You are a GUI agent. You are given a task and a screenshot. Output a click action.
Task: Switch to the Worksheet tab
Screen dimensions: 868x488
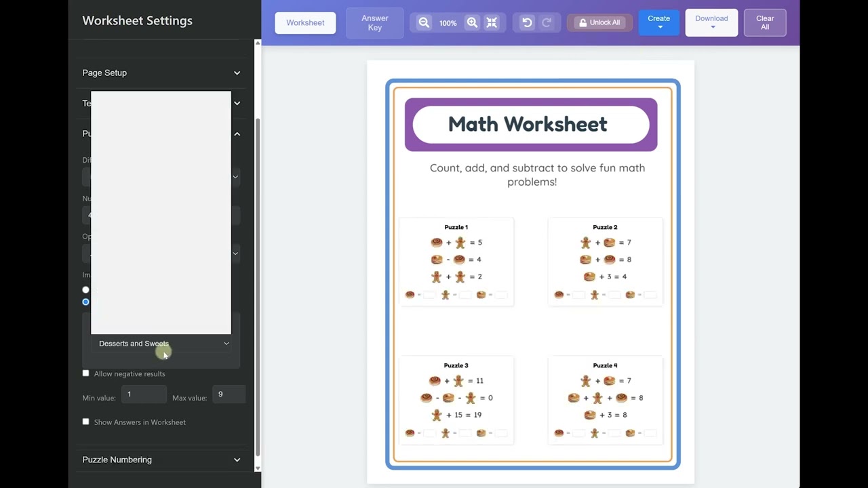[305, 22]
